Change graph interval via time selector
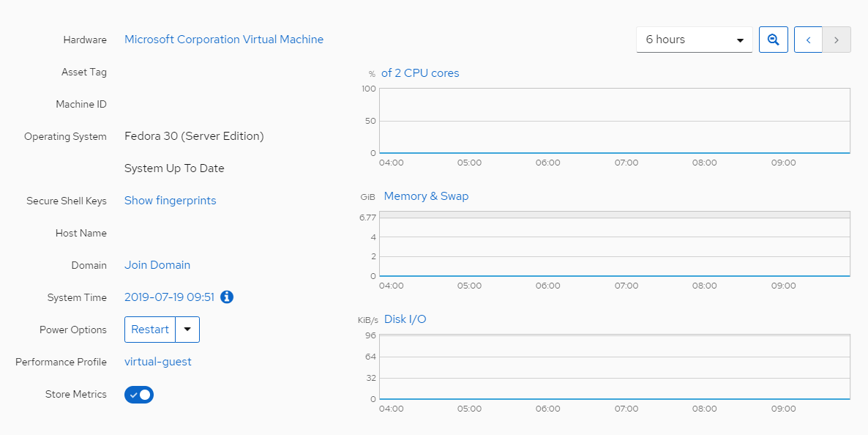Screen dimensions: 868x435 pos(693,39)
